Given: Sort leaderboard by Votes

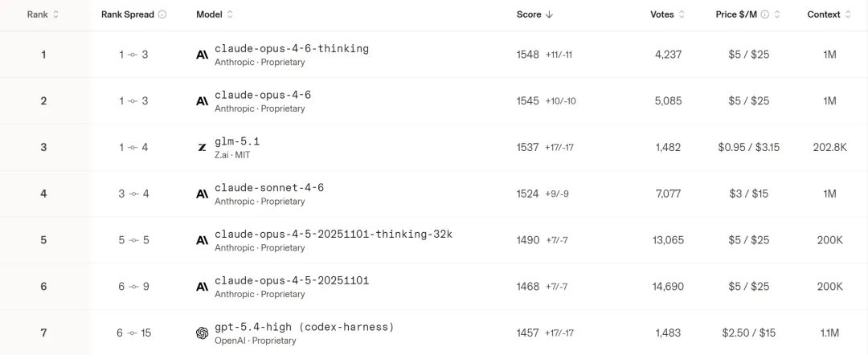Looking at the screenshot, I should [682, 14].
